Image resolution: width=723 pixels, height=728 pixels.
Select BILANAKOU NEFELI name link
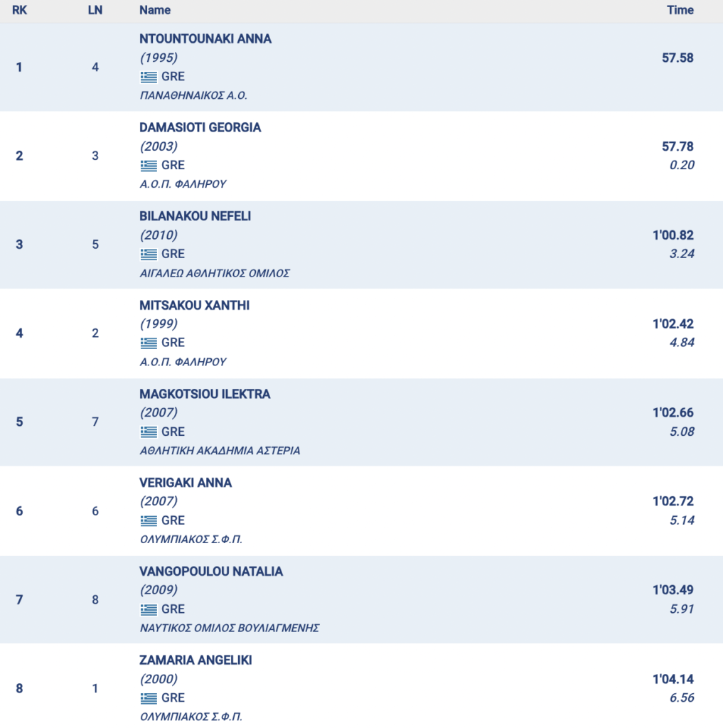[x=196, y=217]
